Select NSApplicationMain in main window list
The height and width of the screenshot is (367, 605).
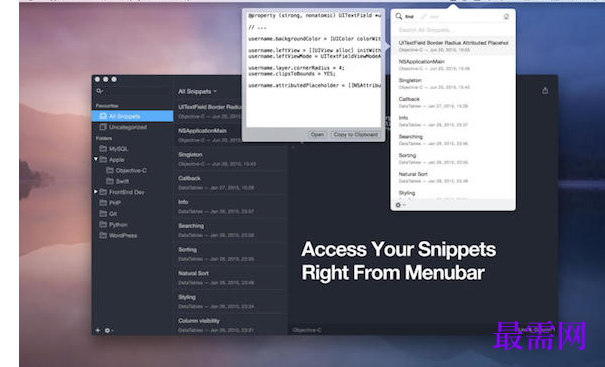(208, 135)
